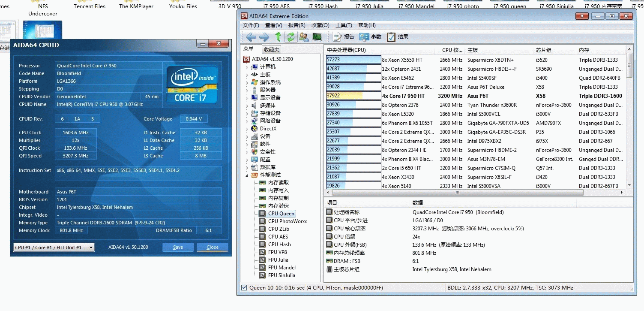Image resolution: width=644 pixels, height=311 pixels.
Task: Click the Save button in CPUID window
Action: pyautogui.click(x=178, y=248)
